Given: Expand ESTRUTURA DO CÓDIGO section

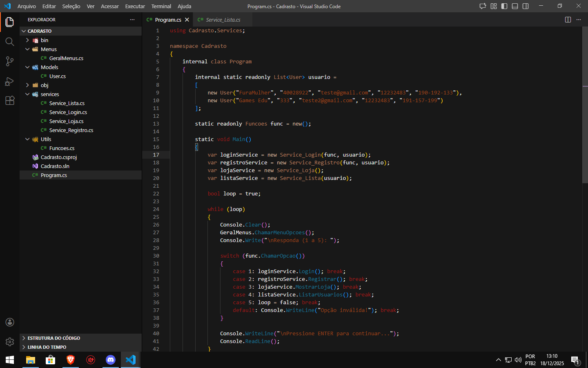Looking at the screenshot, I should click(x=80, y=338).
